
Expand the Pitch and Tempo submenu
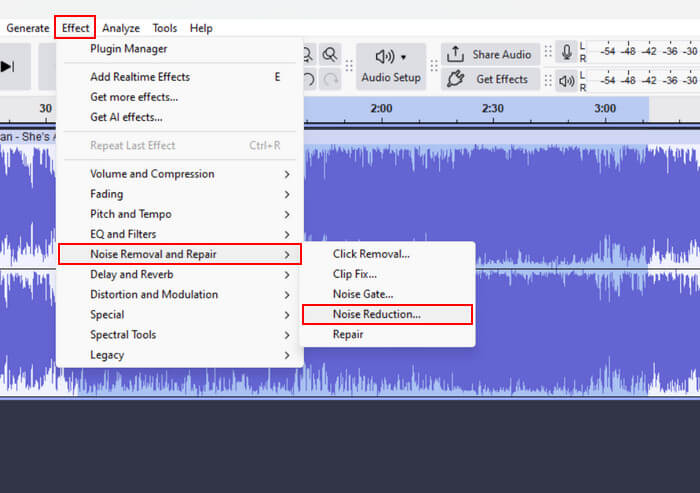[179, 214]
